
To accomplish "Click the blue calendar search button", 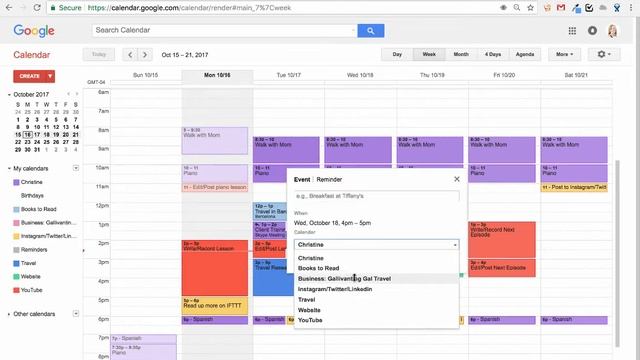I will (x=371, y=31).
